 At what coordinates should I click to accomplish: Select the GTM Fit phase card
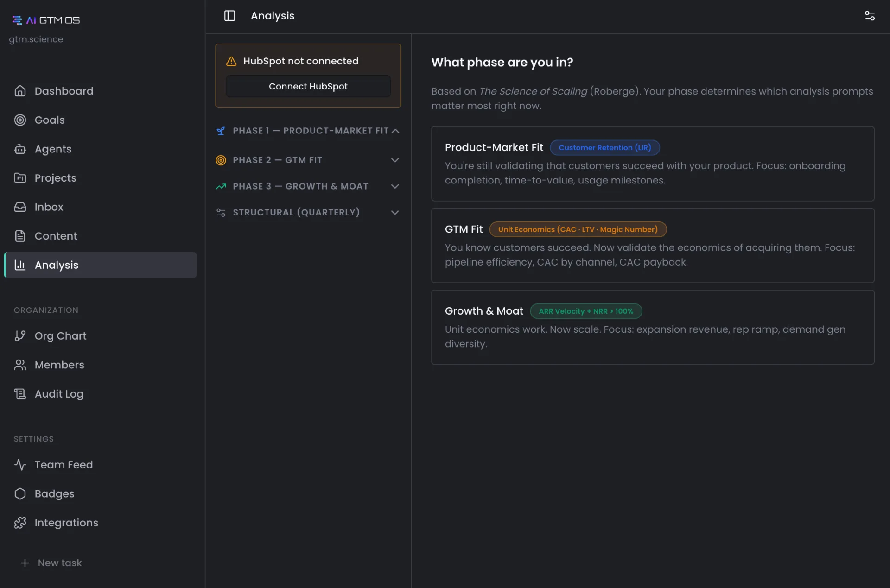(x=653, y=246)
